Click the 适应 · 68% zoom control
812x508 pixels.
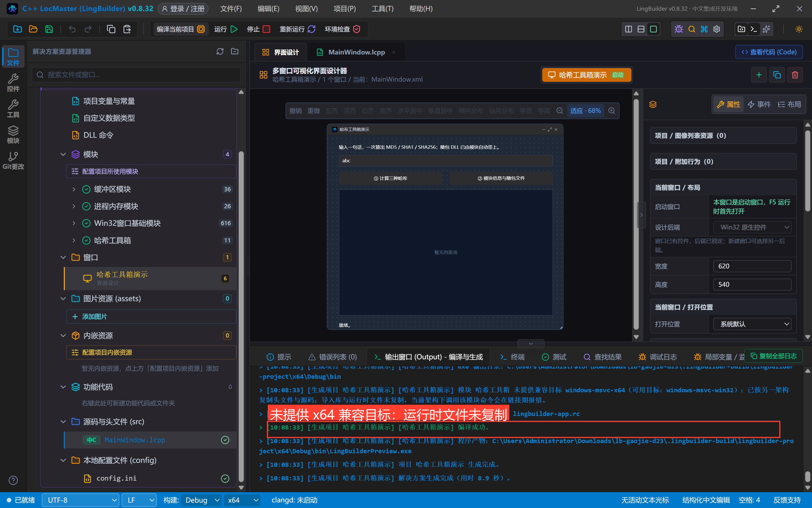pyautogui.click(x=585, y=111)
